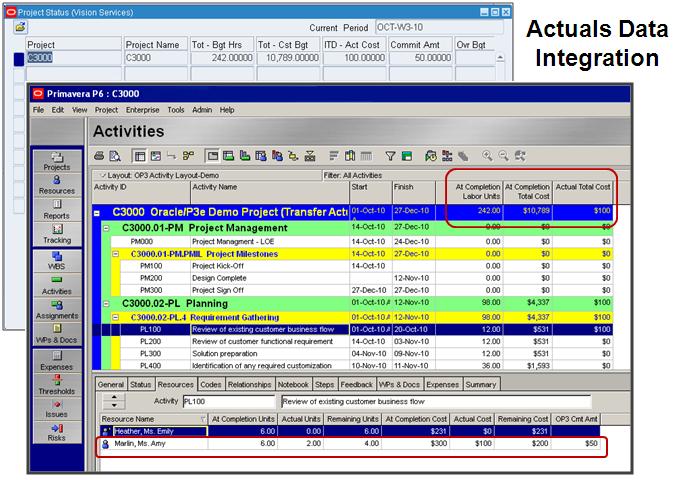The image size is (680, 480).
Task: Click the Finish column header
Action: click(414, 192)
